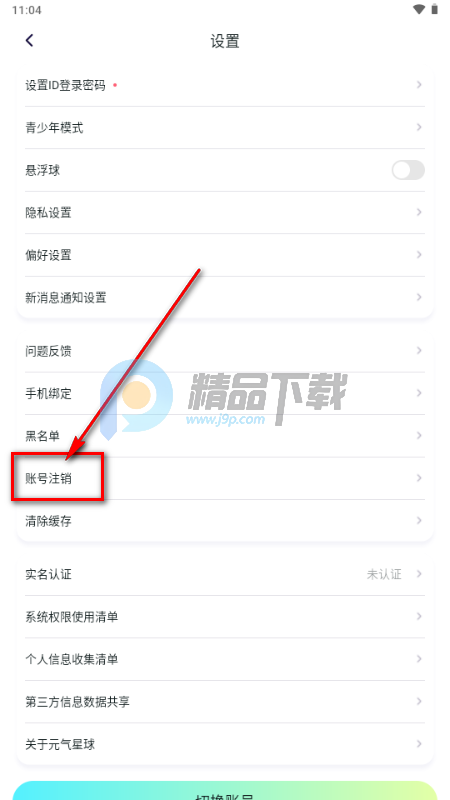Tap the 未认证 status text
Image resolution: width=450 pixels, height=800 pixels.
tap(384, 574)
